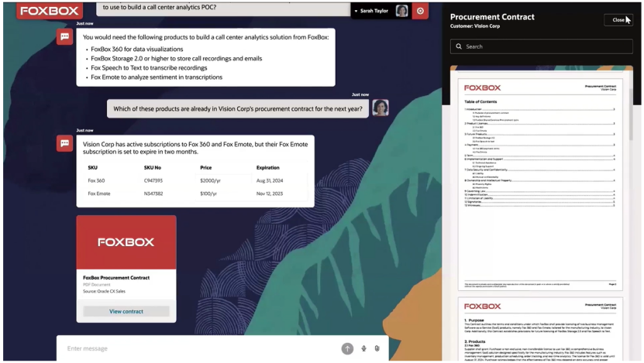Click the Expiration column header

(x=268, y=167)
